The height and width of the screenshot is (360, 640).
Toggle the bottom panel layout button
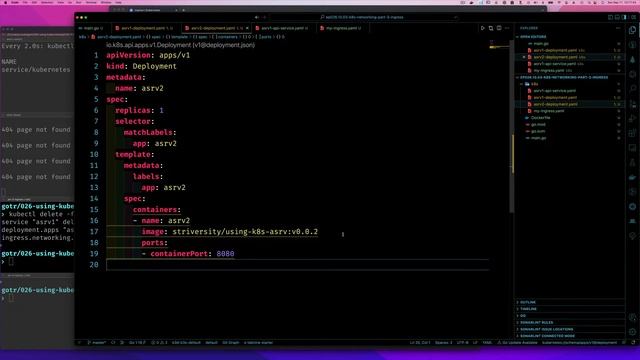618,17
